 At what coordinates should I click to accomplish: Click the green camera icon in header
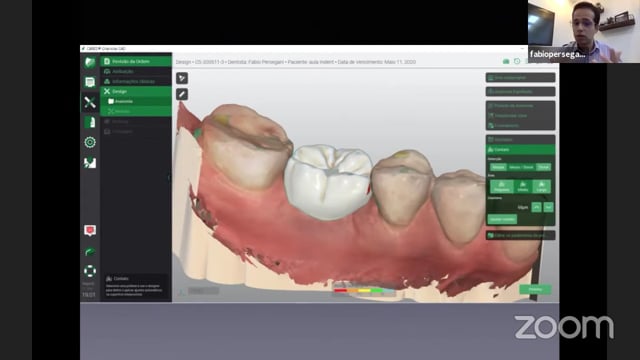tap(506, 61)
